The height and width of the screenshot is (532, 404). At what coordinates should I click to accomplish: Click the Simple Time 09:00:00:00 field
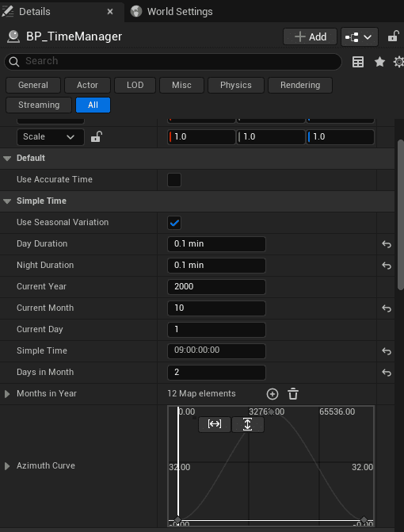click(x=216, y=351)
